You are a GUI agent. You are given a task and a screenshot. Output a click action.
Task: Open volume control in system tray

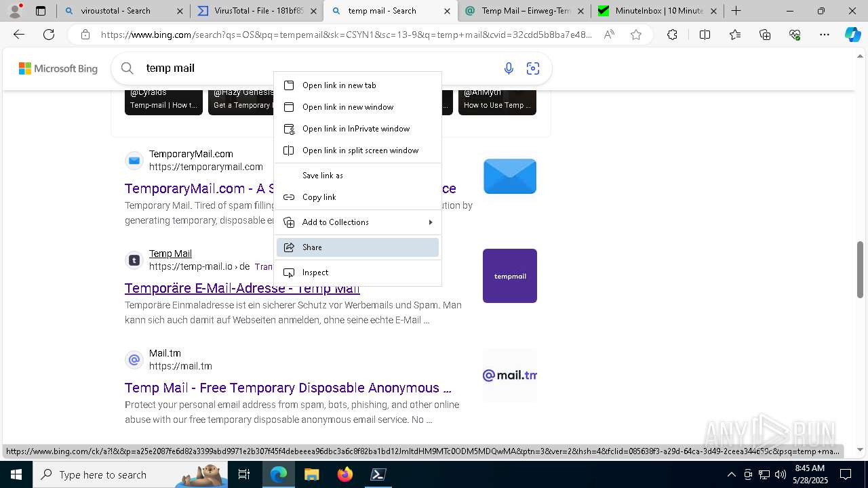pyautogui.click(x=781, y=474)
